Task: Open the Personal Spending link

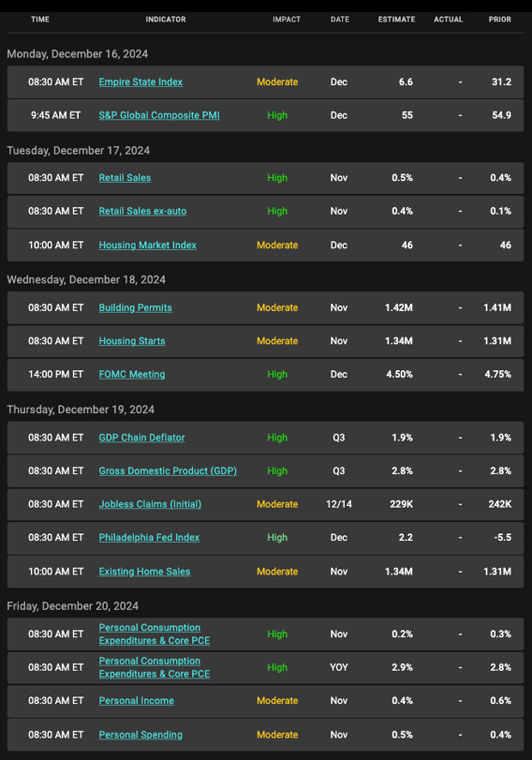Action: pos(141,734)
